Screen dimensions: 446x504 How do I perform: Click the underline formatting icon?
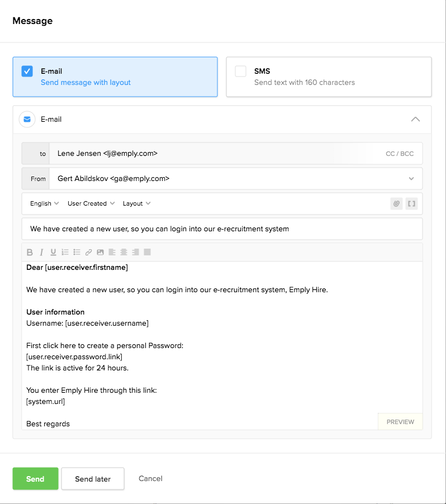(x=53, y=252)
